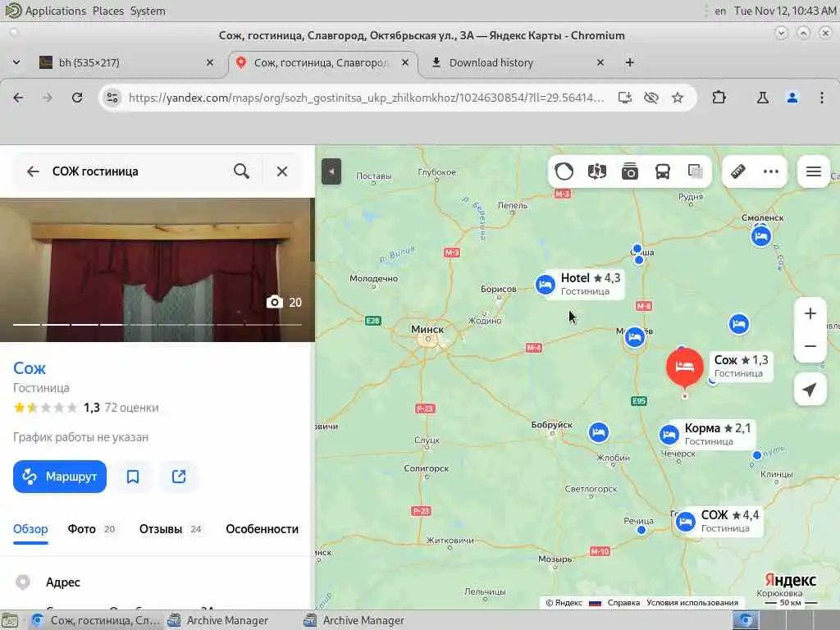This screenshot has width=840, height=630.
Task: Click the Условия использования link
Action: (x=692, y=603)
